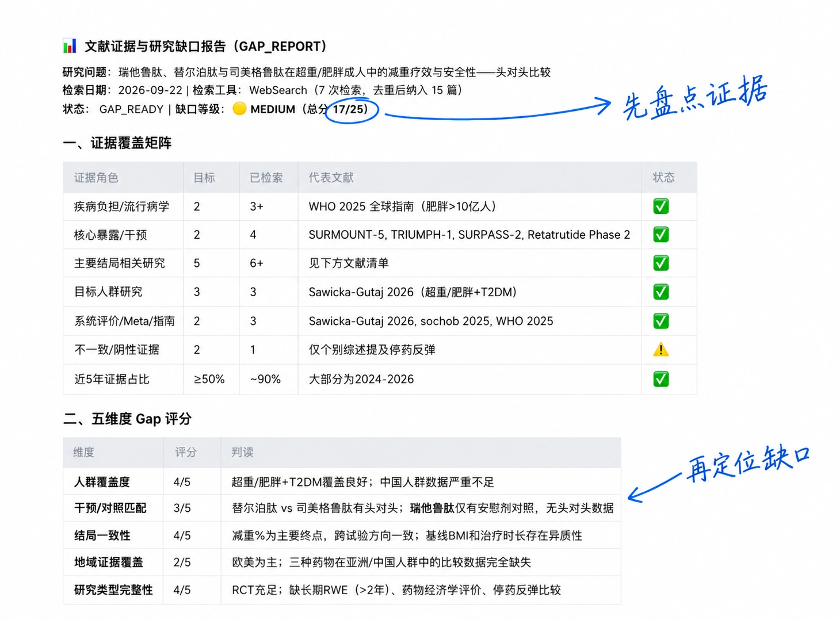Click the 代表文献 column header
840x620 pixels.
[x=331, y=178]
